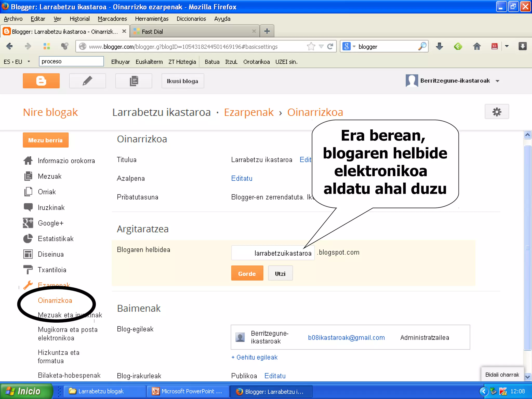Open the Historial menu
This screenshot has width=532, height=399.
tap(79, 19)
